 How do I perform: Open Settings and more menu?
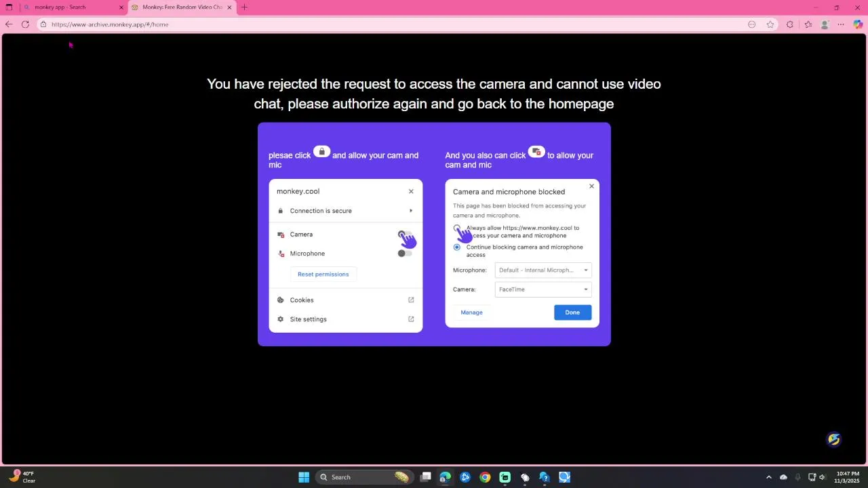coord(841,24)
